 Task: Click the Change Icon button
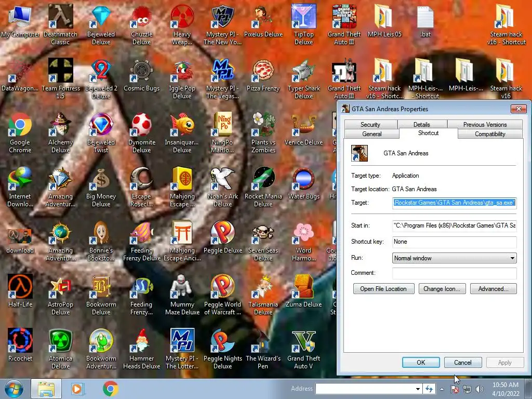point(442,289)
